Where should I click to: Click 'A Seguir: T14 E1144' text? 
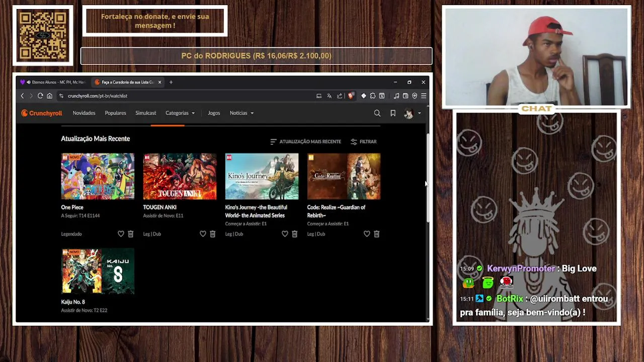click(x=80, y=216)
